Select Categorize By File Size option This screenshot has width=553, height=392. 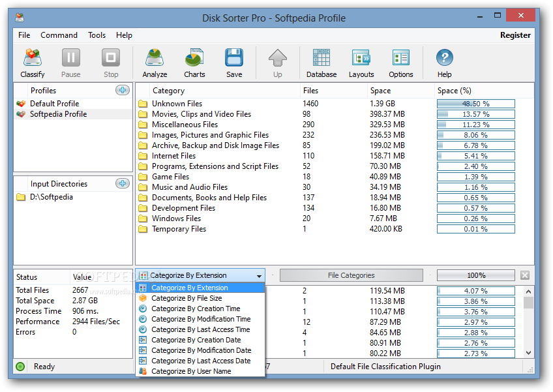pos(200,298)
